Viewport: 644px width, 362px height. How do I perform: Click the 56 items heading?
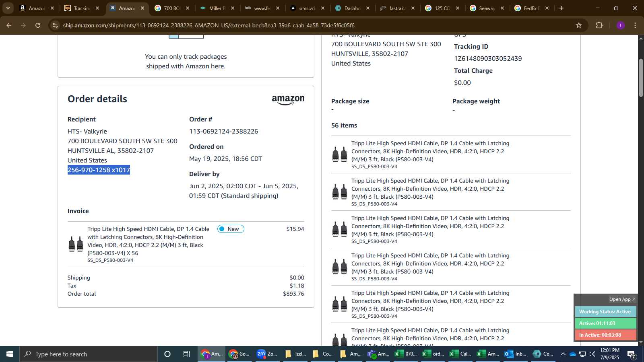point(344,125)
